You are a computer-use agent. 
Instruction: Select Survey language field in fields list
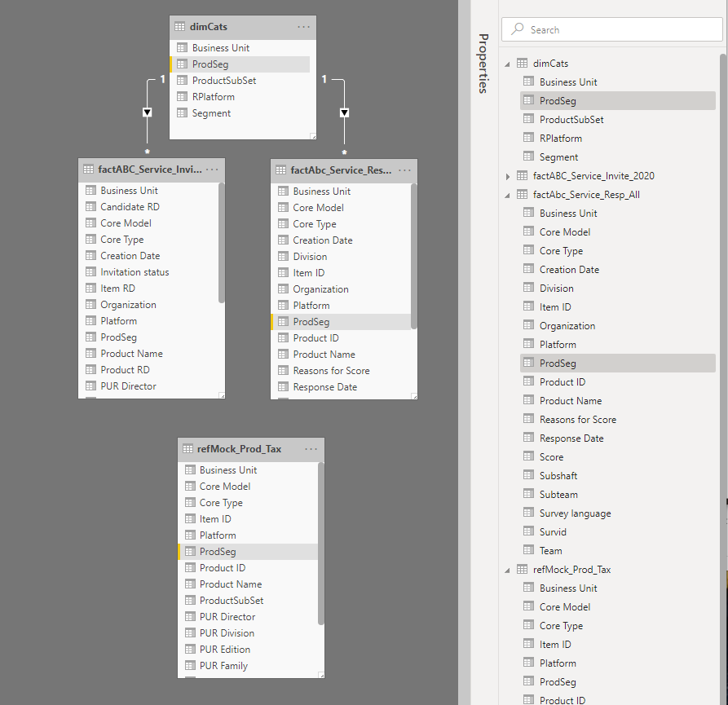[x=575, y=513]
